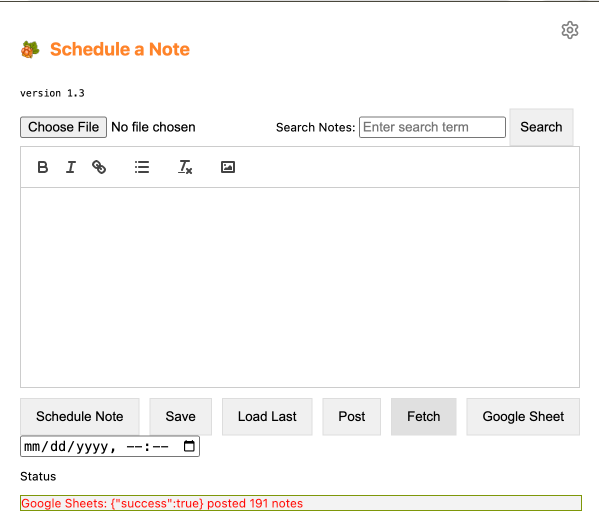Insert an image using the picture icon
The width and height of the screenshot is (599, 522).
(x=228, y=167)
